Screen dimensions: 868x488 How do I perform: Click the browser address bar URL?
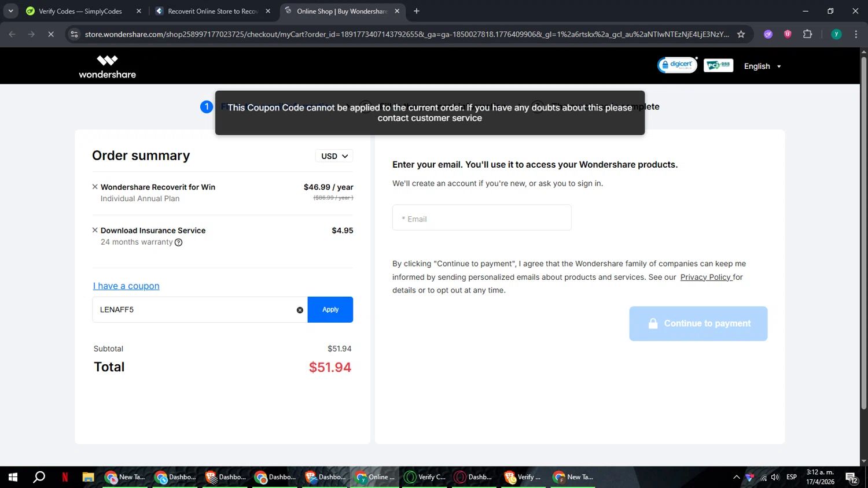pyautogui.click(x=407, y=35)
